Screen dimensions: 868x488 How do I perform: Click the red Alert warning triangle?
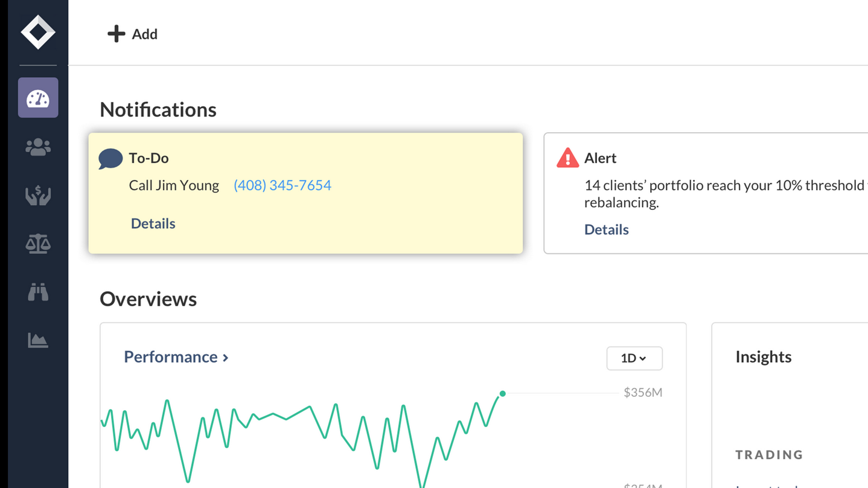pos(567,158)
